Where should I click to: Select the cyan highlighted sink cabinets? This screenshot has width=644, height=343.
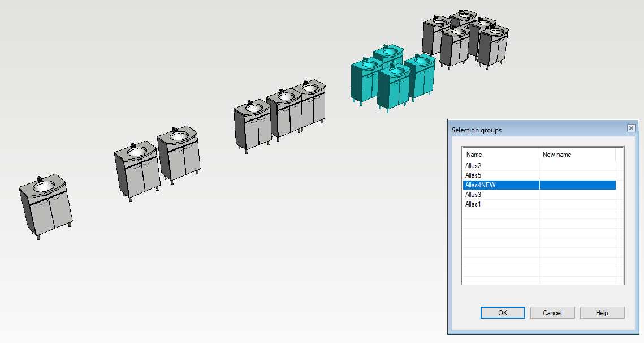tap(393, 79)
